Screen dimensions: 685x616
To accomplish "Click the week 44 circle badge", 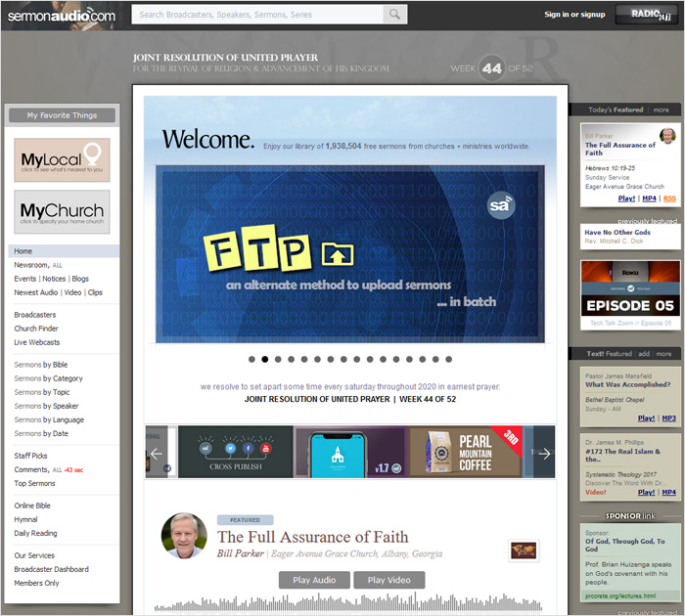I will [x=492, y=68].
